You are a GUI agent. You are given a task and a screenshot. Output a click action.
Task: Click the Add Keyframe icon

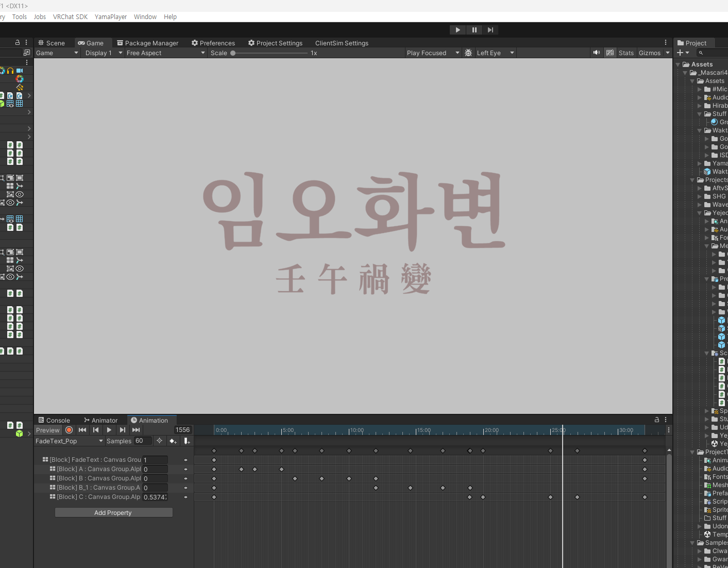[x=173, y=441]
